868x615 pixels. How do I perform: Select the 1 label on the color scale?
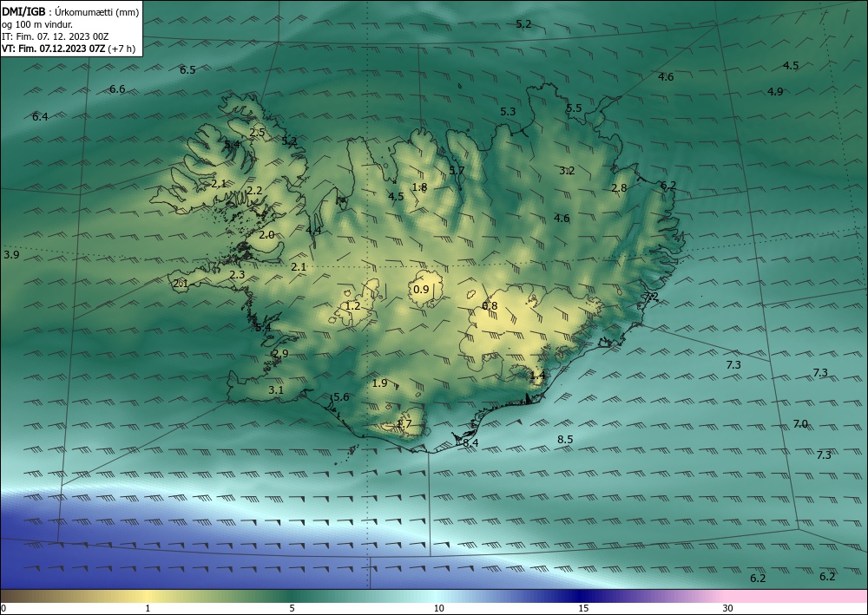point(148,609)
